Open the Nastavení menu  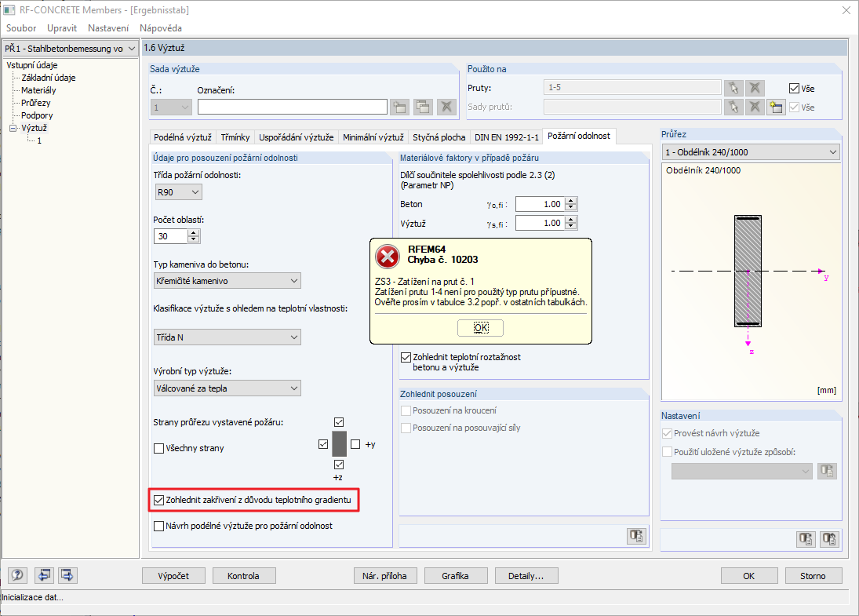coord(108,28)
